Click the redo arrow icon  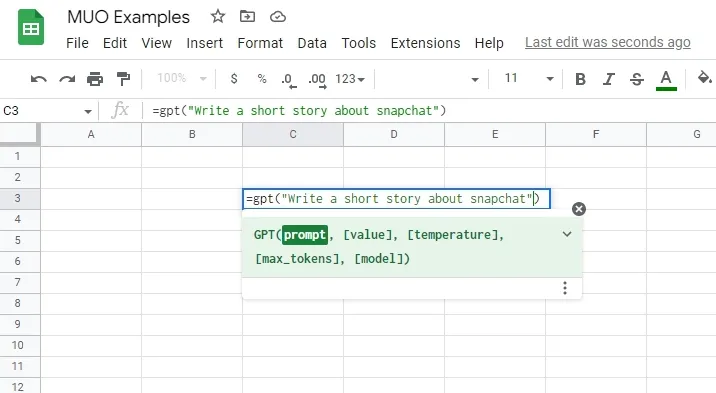click(x=67, y=79)
